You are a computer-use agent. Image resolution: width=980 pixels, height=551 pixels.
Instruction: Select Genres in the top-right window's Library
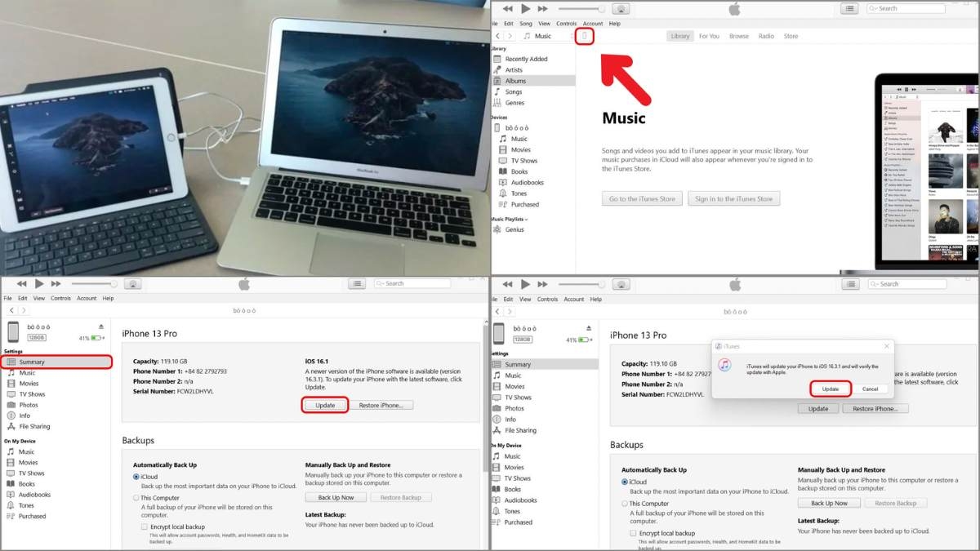(514, 103)
